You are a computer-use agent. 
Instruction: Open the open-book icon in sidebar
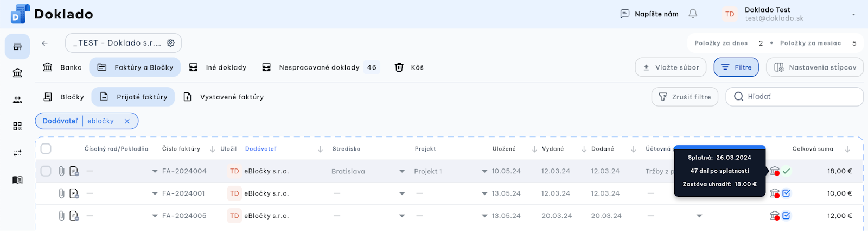tap(17, 180)
